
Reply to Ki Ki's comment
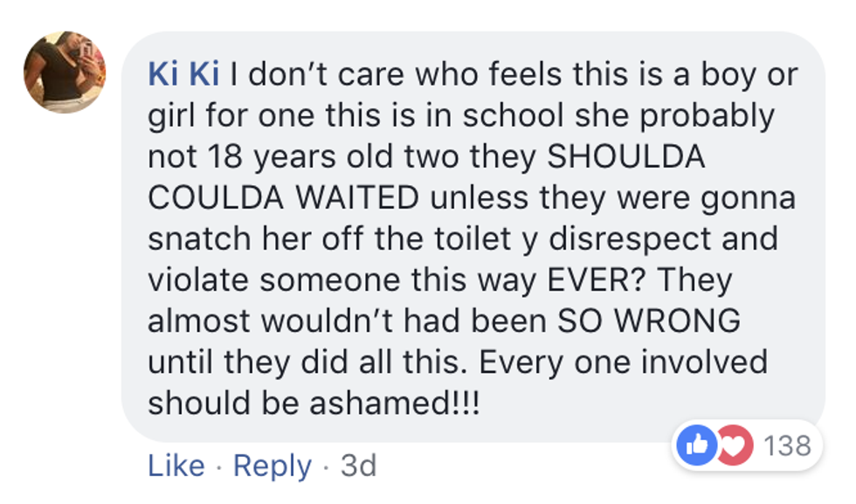pyautogui.click(x=272, y=466)
